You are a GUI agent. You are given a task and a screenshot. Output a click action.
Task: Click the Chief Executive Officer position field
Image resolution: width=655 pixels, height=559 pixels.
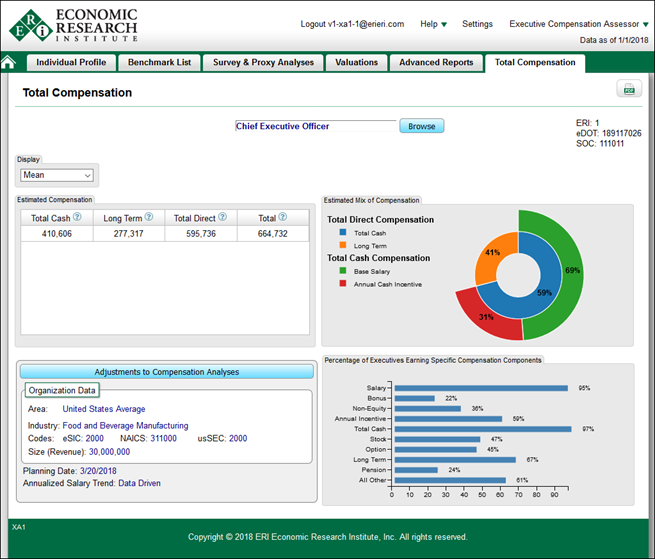(x=315, y=126)
